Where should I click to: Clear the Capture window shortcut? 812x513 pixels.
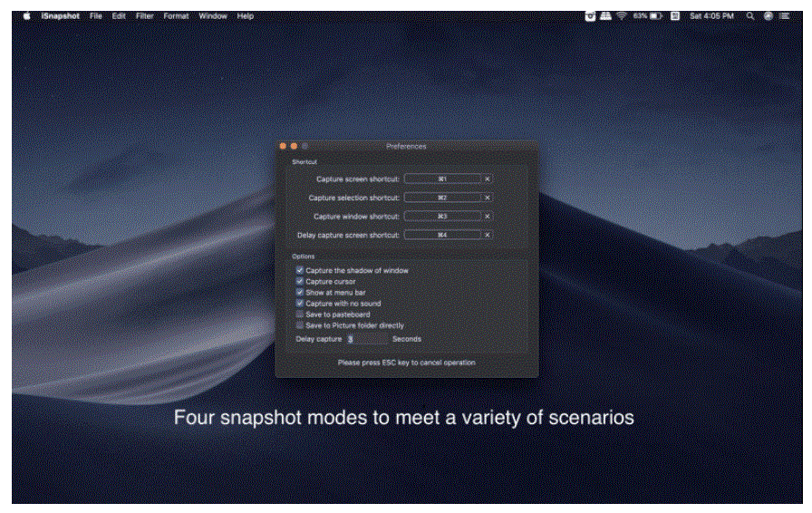488,216
